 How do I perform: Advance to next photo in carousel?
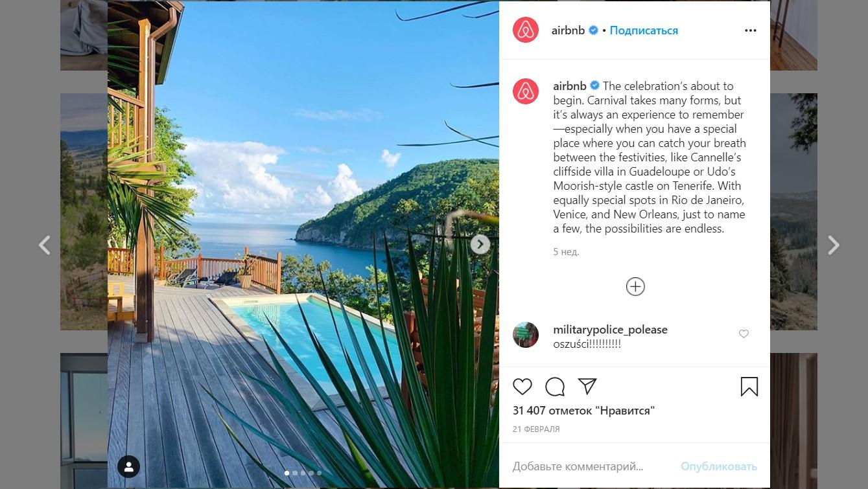click(x=480, y=244)
